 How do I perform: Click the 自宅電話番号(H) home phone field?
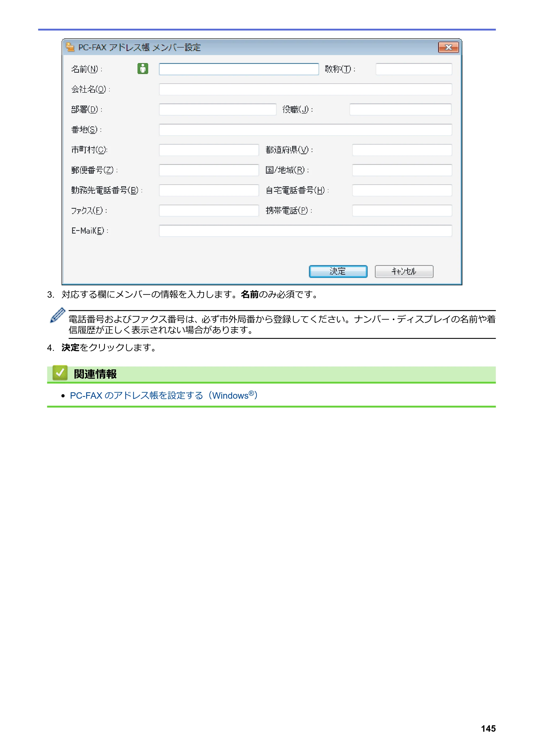point(402,190)
